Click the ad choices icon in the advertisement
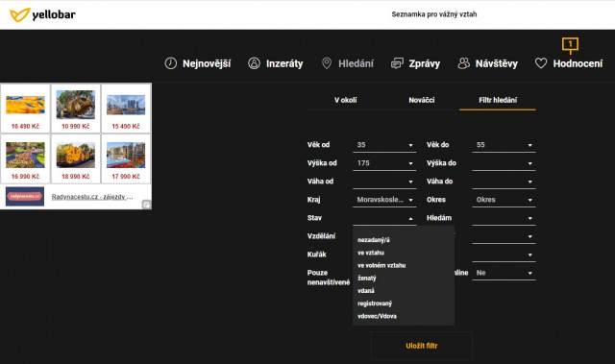 146,205
